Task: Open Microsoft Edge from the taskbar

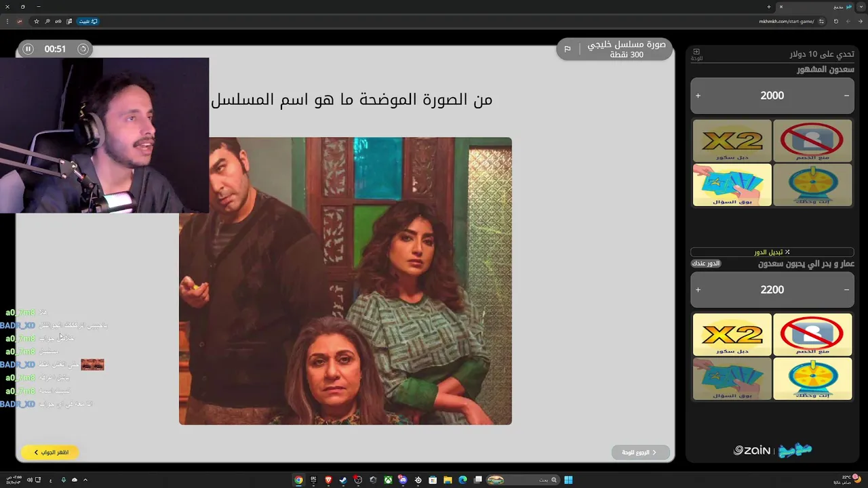Action: click(x=462, y=480)
